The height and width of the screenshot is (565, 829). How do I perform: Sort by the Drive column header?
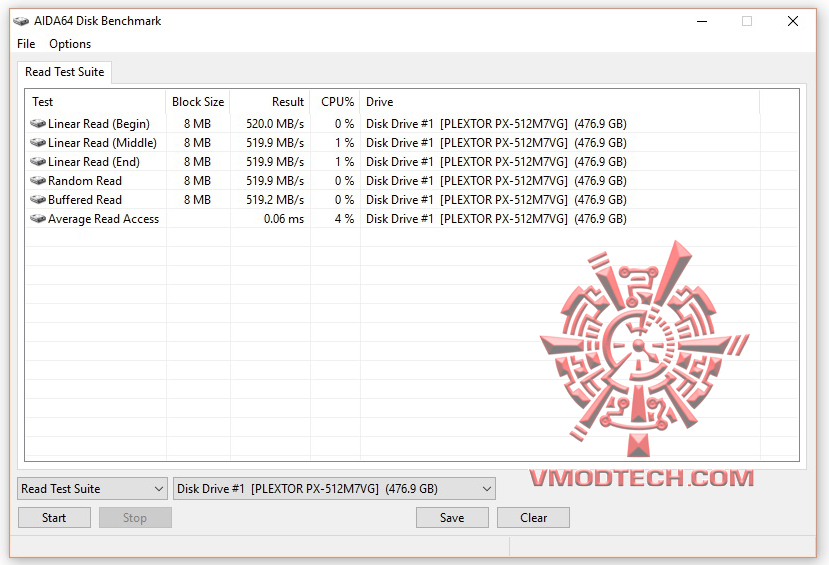560,101
